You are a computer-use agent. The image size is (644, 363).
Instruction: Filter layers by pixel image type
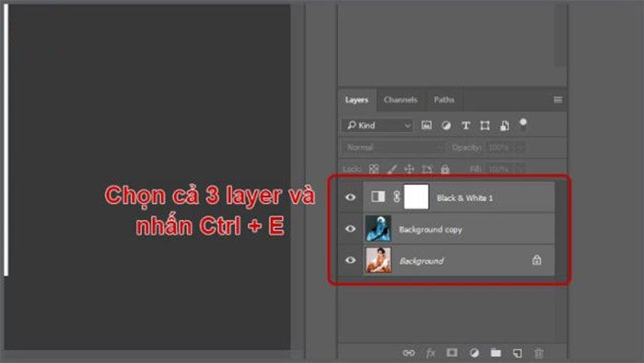pyautogui.click(x=427, y=125)
